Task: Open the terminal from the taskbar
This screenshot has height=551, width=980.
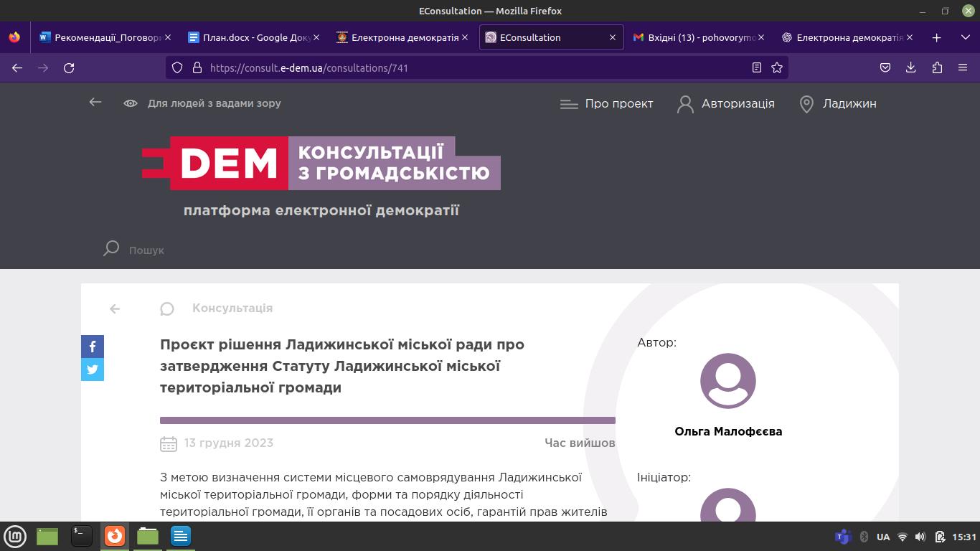Action: click(82, 535)
